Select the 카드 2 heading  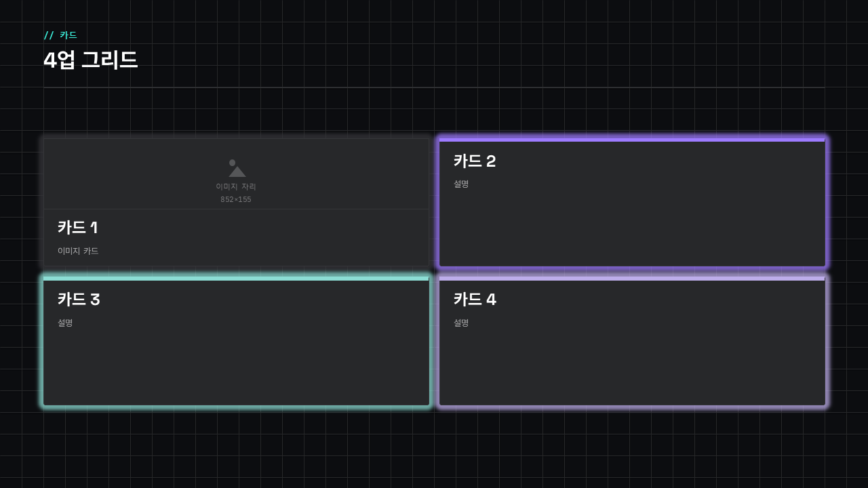coord(475,161)
